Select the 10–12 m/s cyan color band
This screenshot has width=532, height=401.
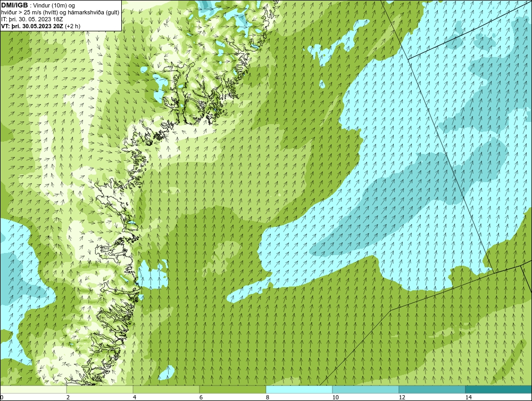(366, 389)
